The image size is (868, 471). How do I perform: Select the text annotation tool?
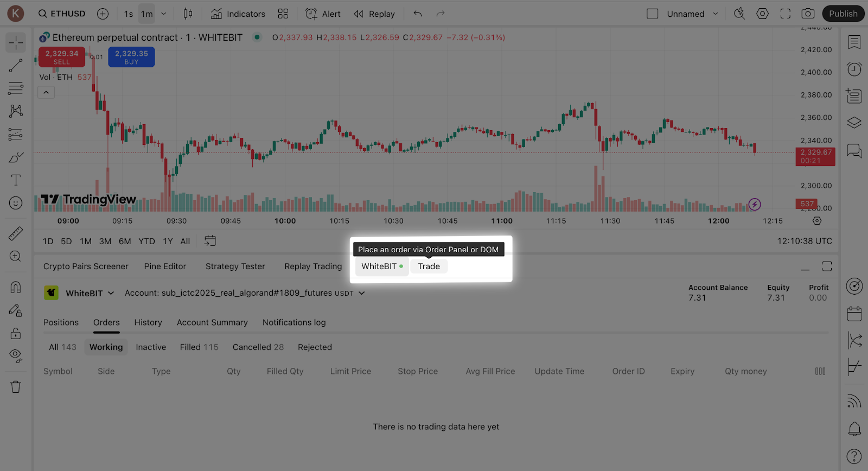point(16,180)
